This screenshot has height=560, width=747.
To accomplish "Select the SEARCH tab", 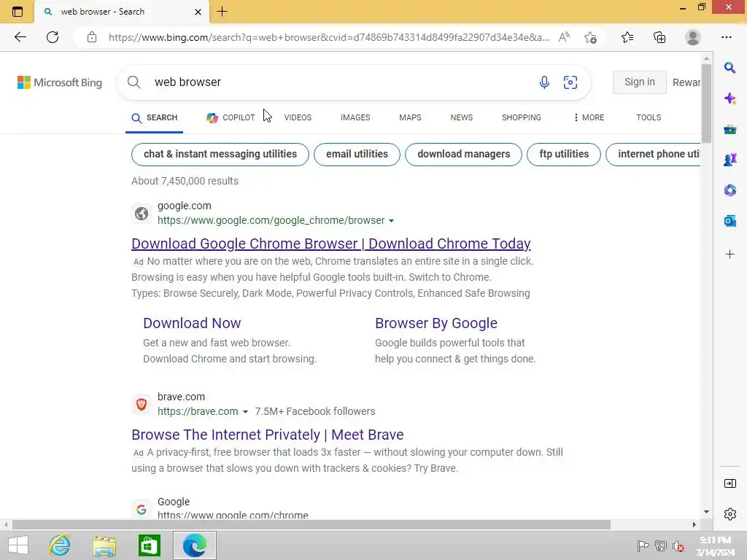I will [x=155, y=117].
